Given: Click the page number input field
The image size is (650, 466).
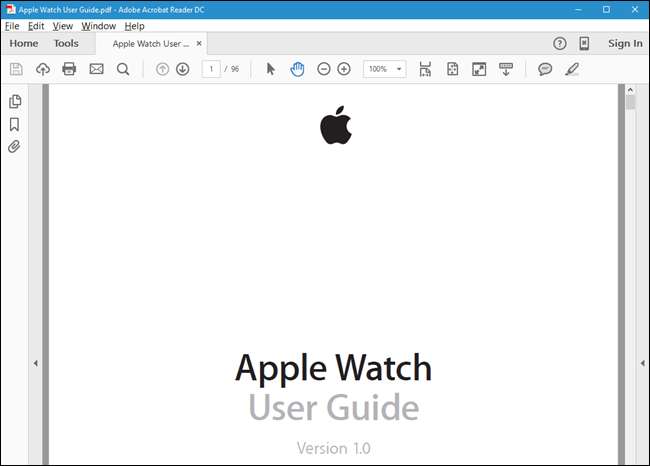Looking at the screenshot, I should pos(211,69).
